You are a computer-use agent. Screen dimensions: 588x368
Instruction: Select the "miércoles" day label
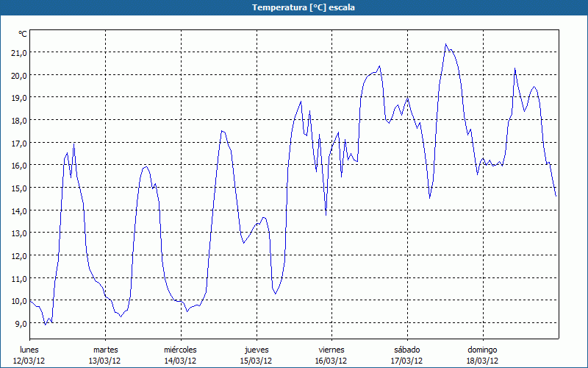tap(180, 349)
